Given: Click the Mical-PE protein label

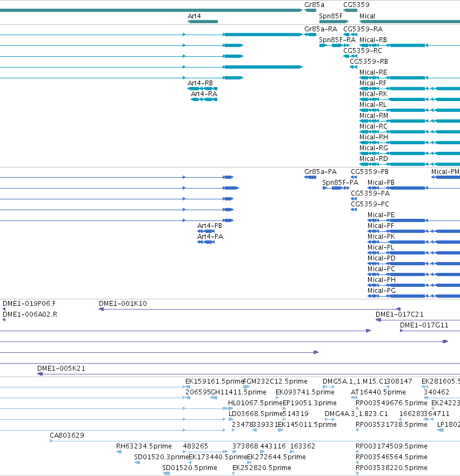Looking at the screenshot, I should tap(381, 215).
